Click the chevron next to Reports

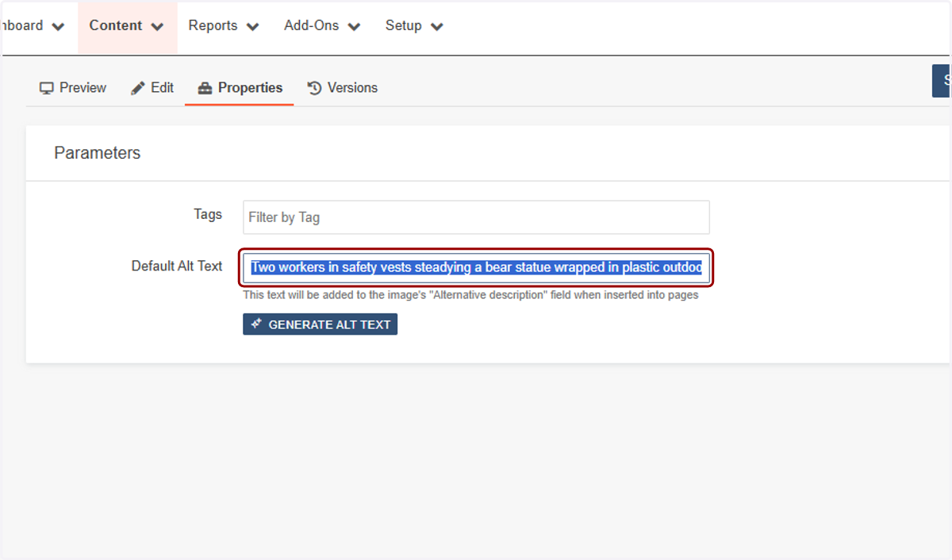tap(252, 27)
